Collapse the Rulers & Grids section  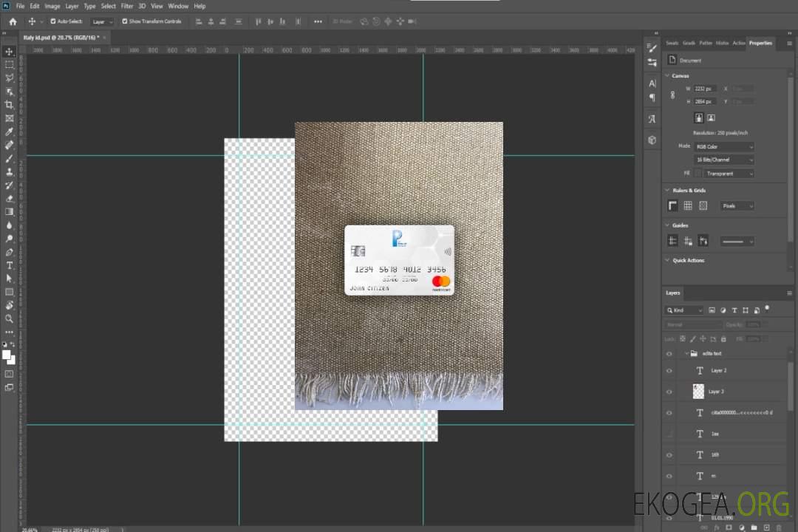point(667,190)
